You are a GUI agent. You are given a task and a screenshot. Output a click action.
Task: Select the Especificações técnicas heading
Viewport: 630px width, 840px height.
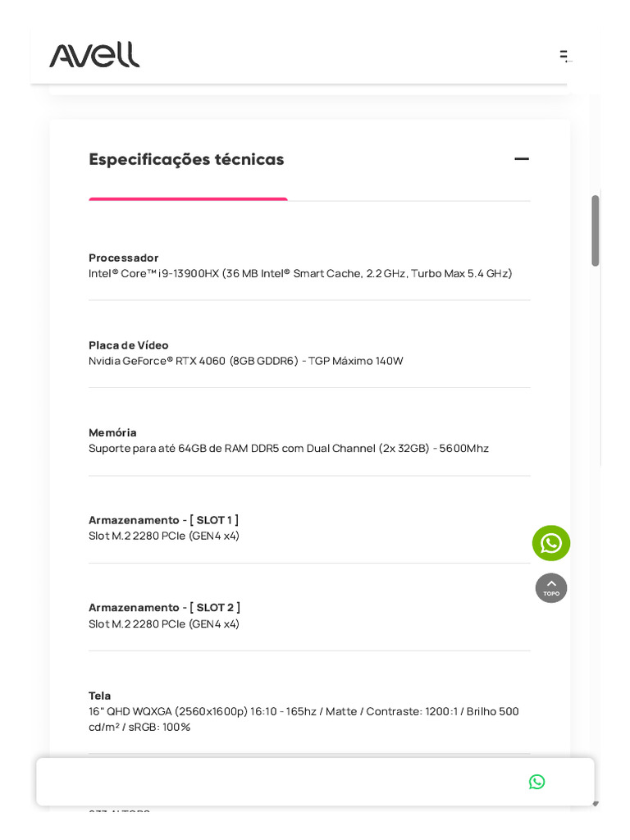click(x=186, y=159)
